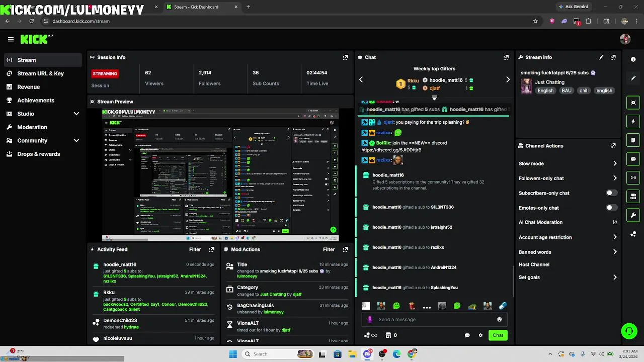Click the taskbar Search box
Viewport: 644px width, 362px height.
point(277,354)
